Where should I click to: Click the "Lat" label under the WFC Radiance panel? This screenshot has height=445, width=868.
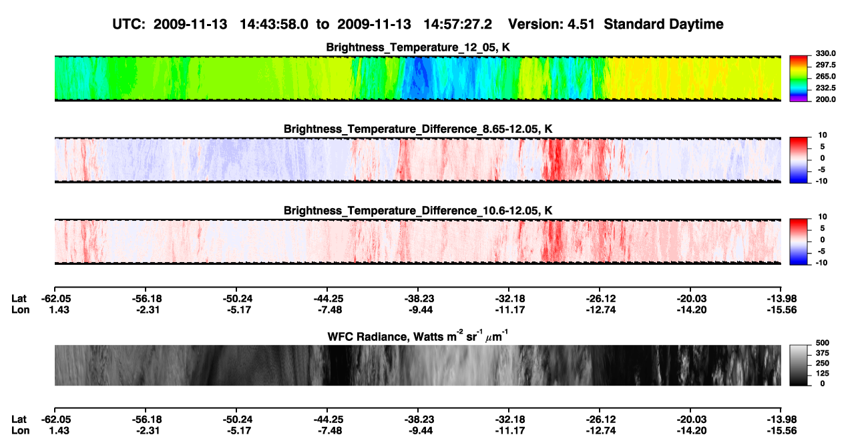click(19, 420)
